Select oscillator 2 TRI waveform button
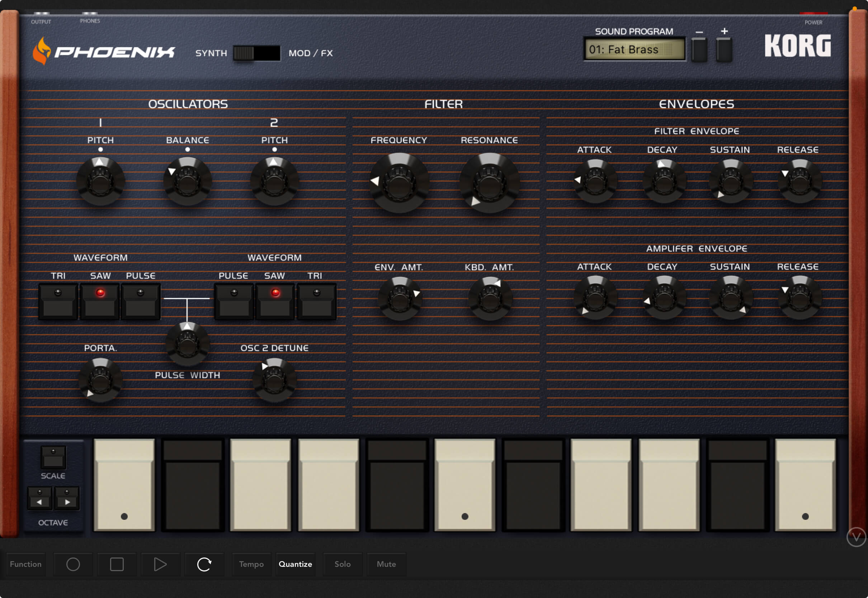Image resolution: width=868 pixels, height=598 pixels. click(x=317, y=301)
